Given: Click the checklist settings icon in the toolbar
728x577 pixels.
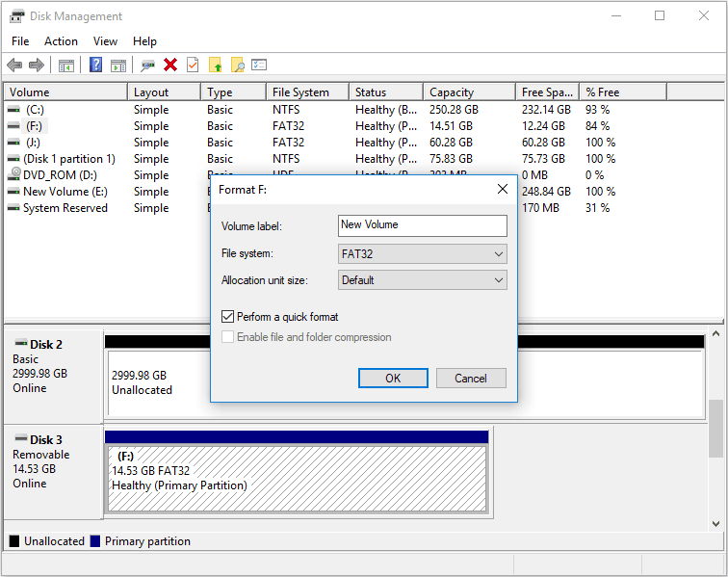Looking at the screenshot, I should pos(259,65).
